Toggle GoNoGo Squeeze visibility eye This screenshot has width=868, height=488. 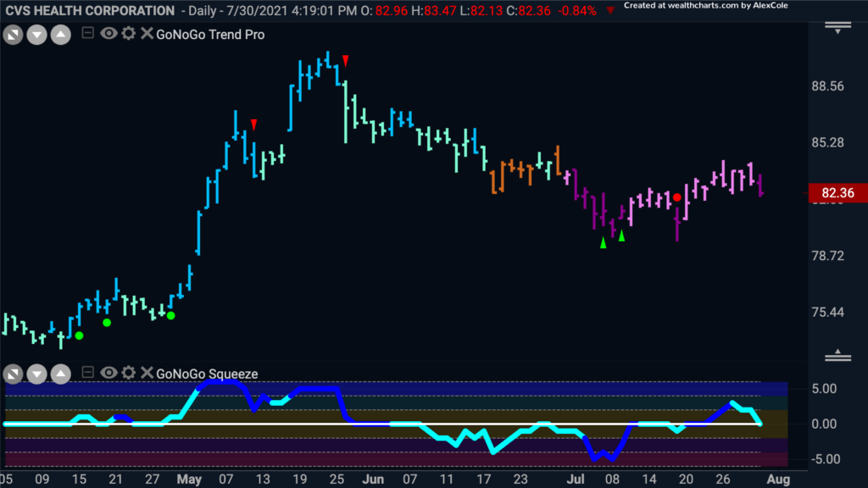tap(108, 373)
